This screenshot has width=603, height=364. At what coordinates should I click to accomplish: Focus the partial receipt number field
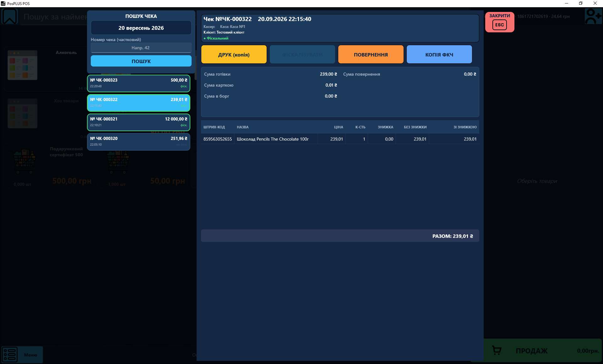[x=141, y=48]
